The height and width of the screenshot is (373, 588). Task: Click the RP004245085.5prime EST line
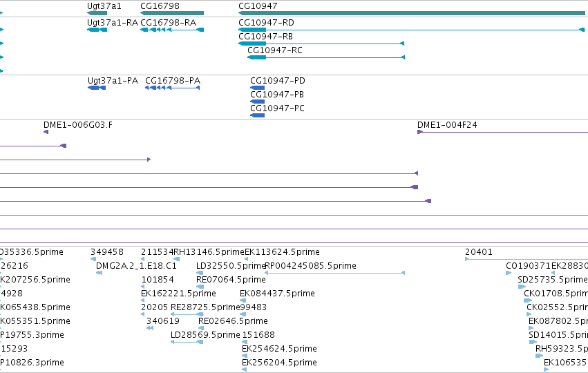335,273
